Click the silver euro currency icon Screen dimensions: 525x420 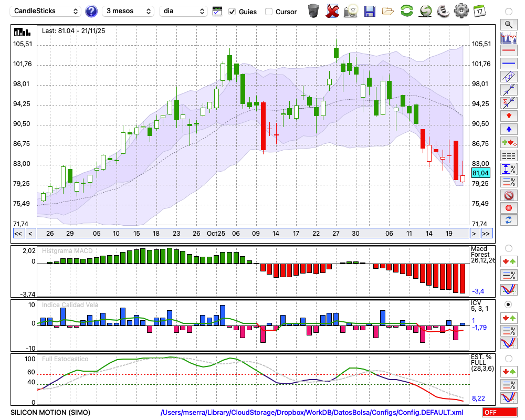[x=443, y=10]
